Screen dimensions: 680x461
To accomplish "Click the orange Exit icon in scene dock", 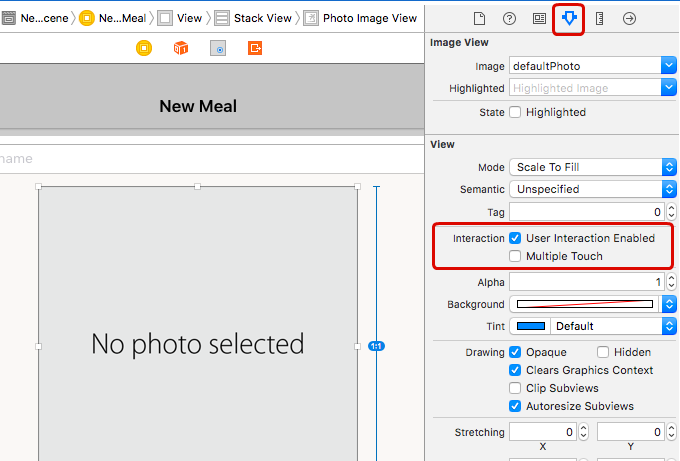I will (255, 48).
